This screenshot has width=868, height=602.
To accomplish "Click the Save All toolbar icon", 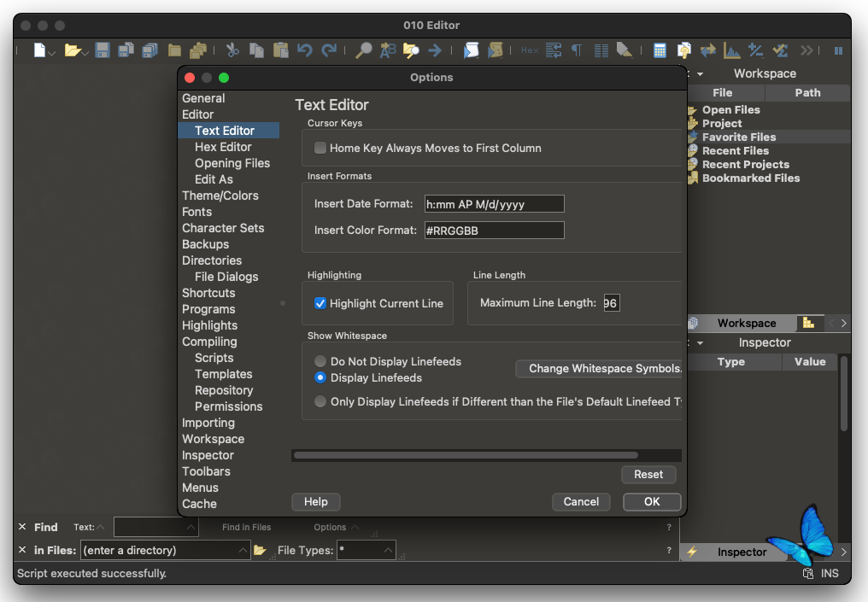I will tap(150, 50).
